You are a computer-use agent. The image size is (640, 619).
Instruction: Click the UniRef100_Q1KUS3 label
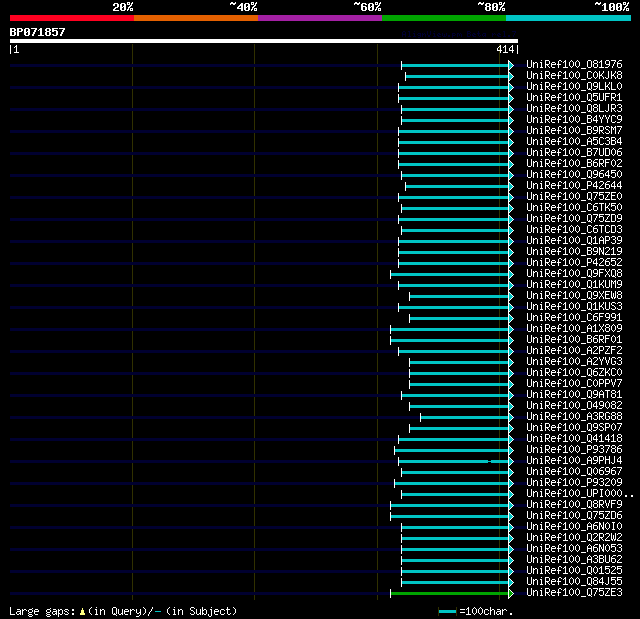tap(574, 306)
